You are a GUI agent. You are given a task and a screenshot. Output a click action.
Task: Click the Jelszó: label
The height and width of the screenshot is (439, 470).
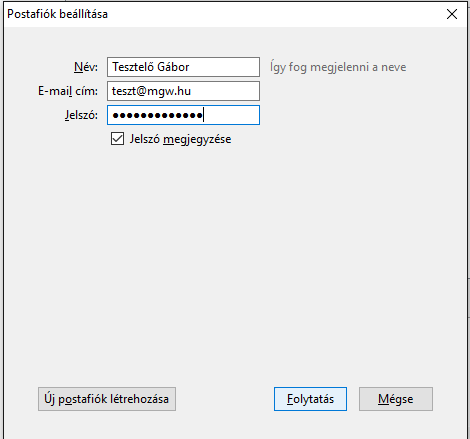81,115
